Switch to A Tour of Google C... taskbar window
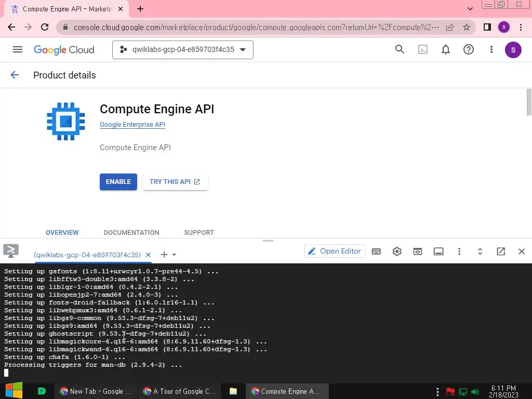 pos(179,391)
